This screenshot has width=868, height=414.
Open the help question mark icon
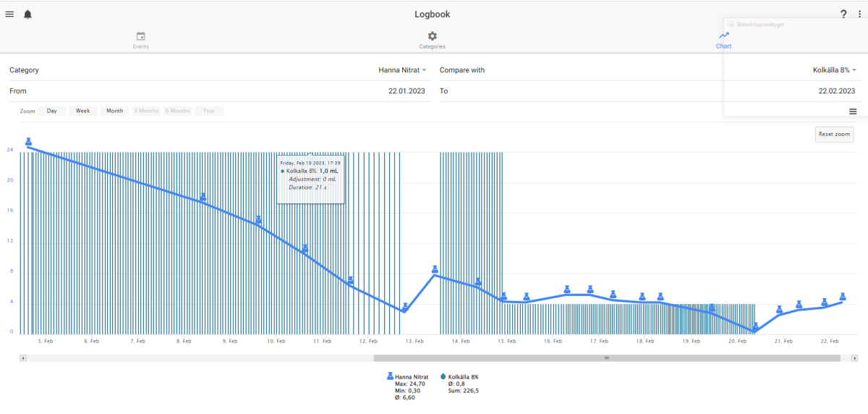click(843, 14)
